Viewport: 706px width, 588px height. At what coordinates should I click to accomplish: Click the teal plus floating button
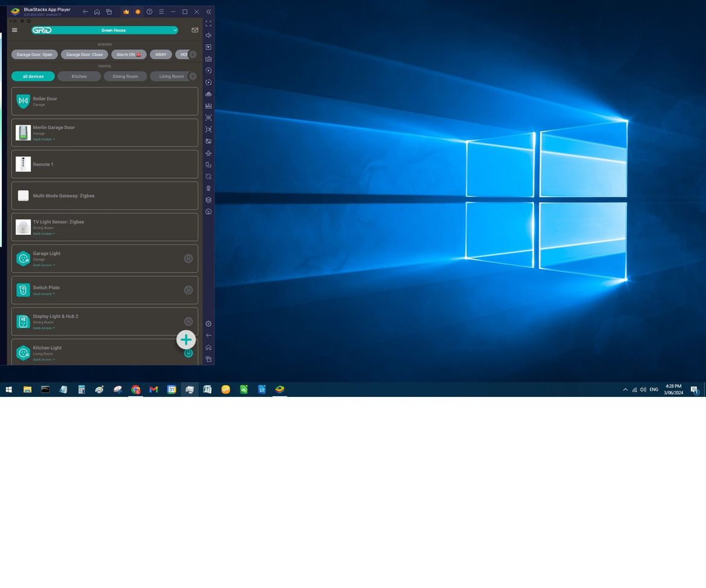tap(186, 340)
